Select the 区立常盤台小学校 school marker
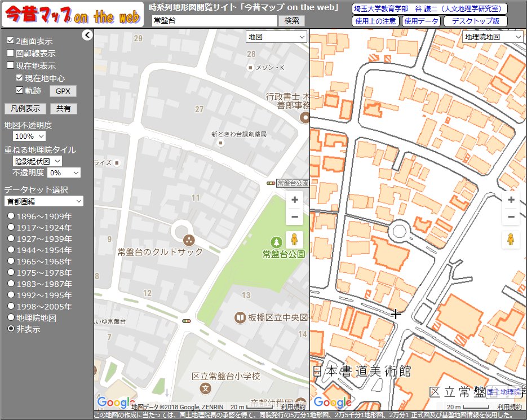527x420 pixels. point(205,388)
